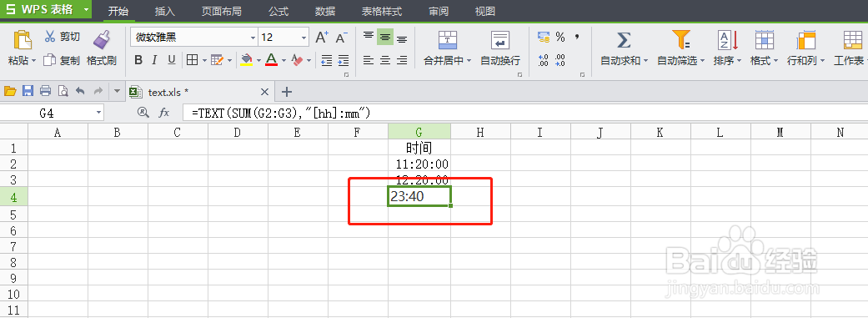The height and width of the screenshot is (318, 868).
Task: Click the increase indent icon
Action: pos(344,60)
